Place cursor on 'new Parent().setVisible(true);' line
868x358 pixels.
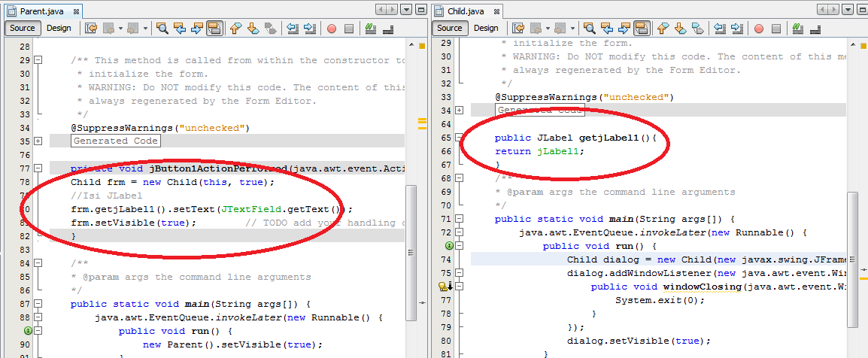tap(232, 344)
